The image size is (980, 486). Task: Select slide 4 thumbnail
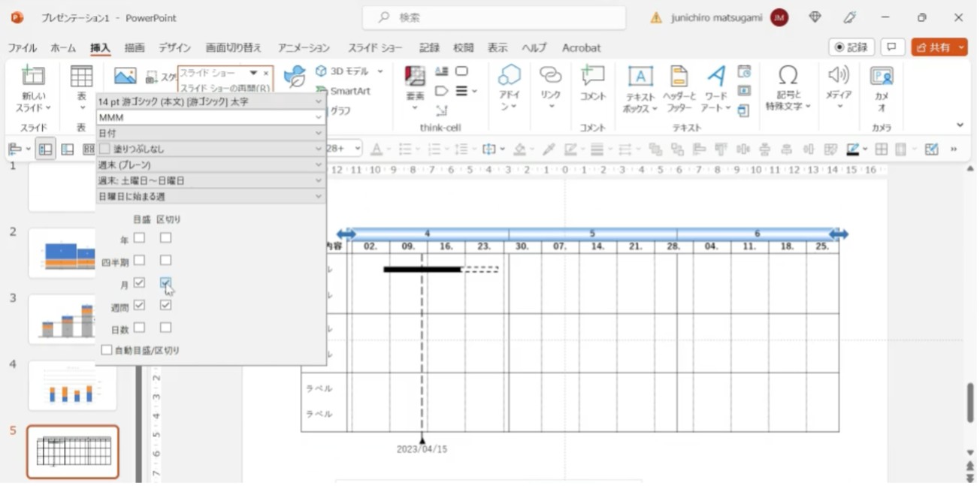[72, 385]
